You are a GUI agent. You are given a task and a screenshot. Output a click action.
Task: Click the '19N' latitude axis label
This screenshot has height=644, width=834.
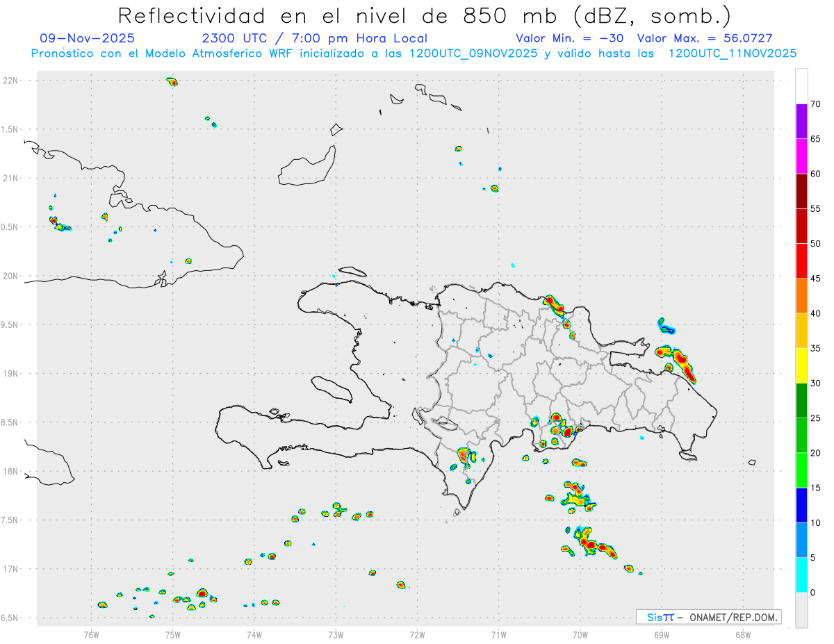[11, 373]
